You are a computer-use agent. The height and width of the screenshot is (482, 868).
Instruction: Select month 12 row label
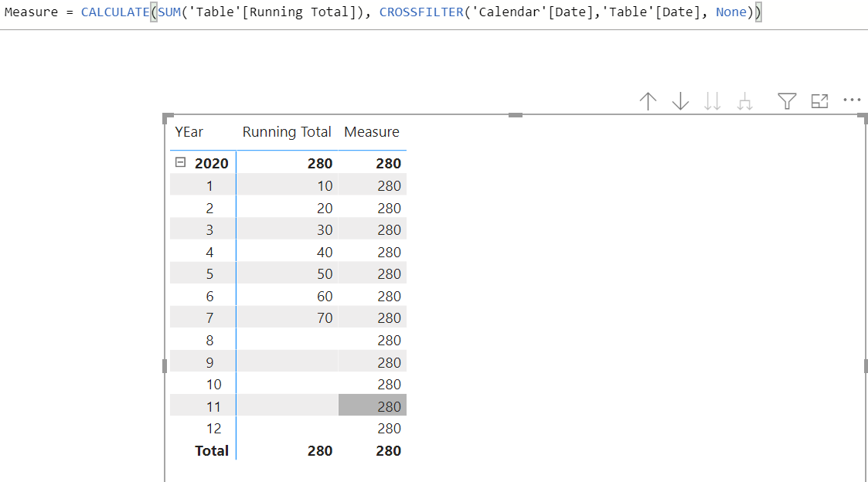coord(213,429)
